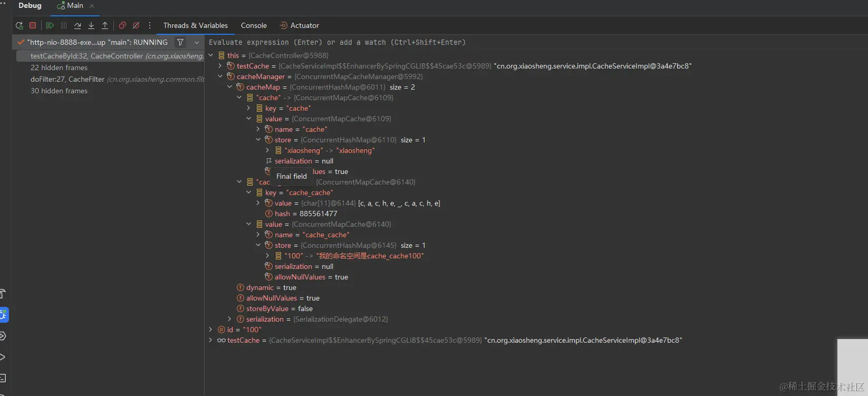Screen dimensions: 868x396
Task: Stop the debug session
Action: (x=33, y=25)
